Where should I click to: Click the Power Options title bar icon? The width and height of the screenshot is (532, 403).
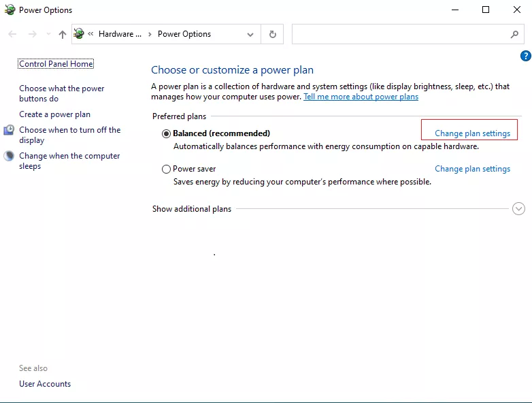10,10
